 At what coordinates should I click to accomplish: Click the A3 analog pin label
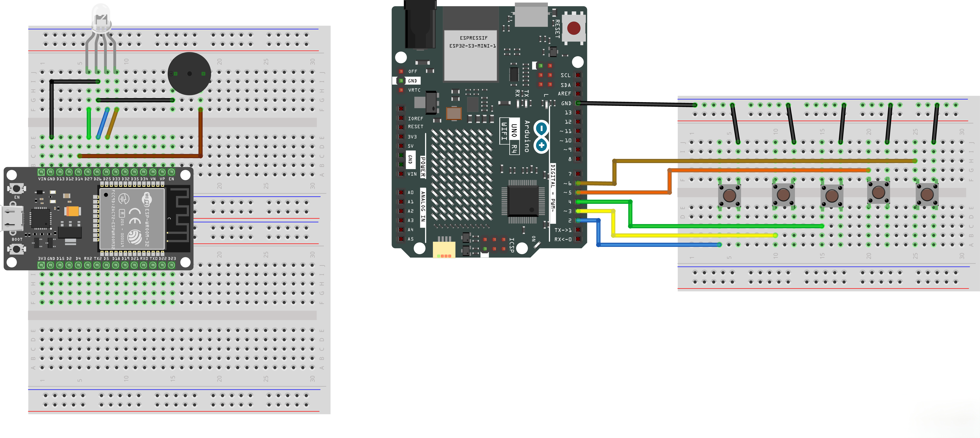410,220
